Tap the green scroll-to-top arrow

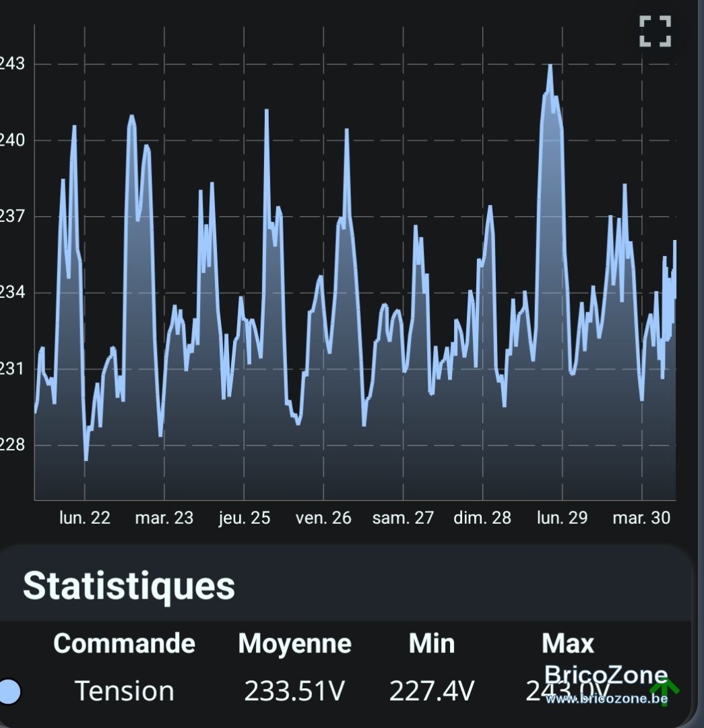point(664,692)
